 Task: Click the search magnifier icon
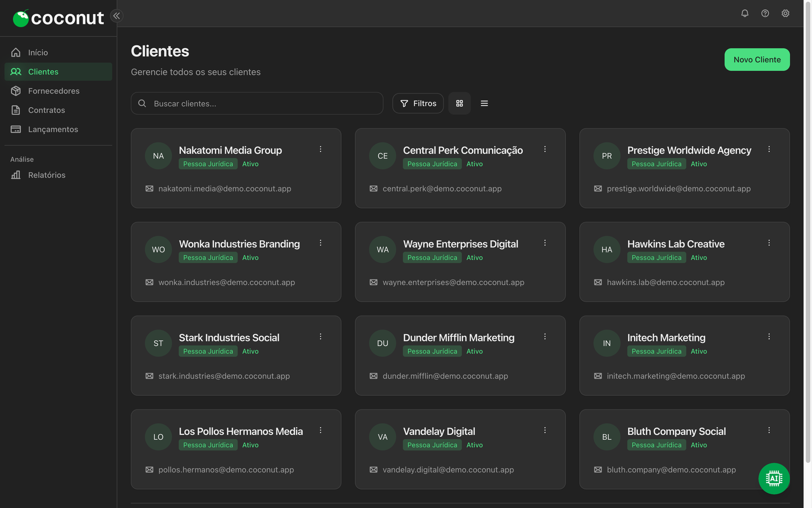tap(142, 103)
